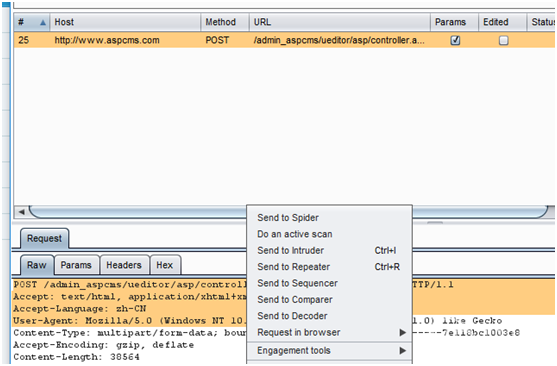Click the User-Agent header line
This screenshot has height=366, width=557.
[x=129, y=321]
